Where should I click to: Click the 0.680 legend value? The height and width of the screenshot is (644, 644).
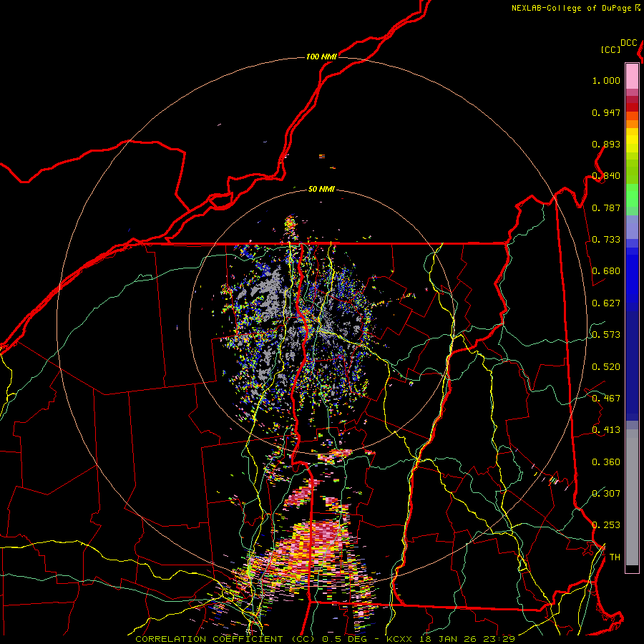(606, 271)
